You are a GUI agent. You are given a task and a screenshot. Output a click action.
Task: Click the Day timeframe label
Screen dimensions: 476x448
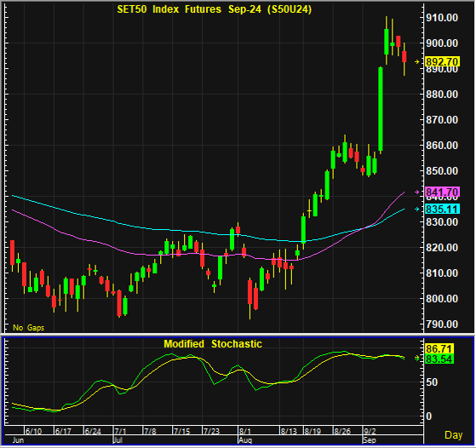click(454, 435)
